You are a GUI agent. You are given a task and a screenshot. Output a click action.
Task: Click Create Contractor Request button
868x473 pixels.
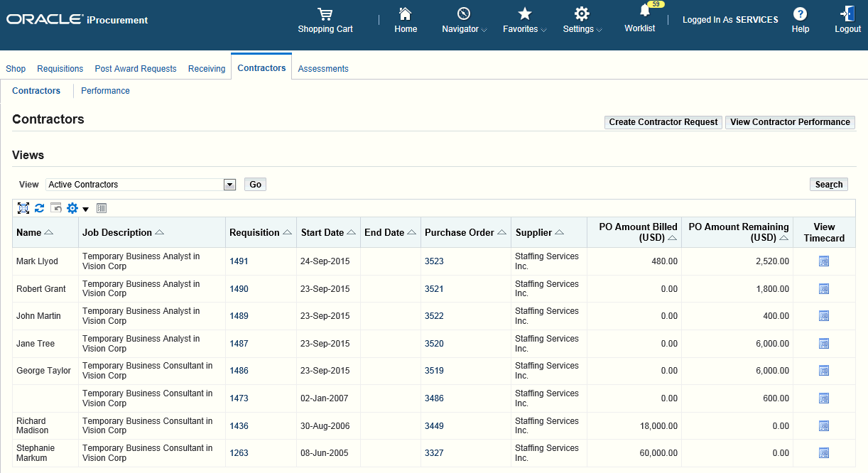(663, 122)
